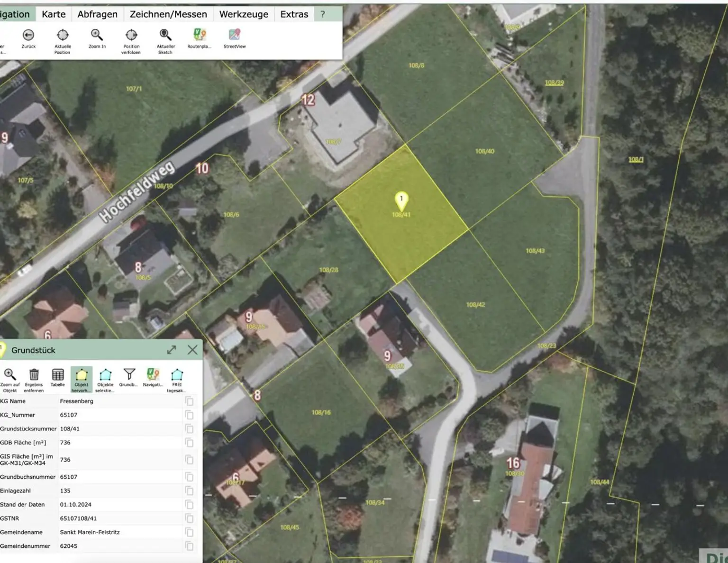
Task: Click Navigation icon in Grundstück panel
Action: pyautogui.click(x=153, y=374)
